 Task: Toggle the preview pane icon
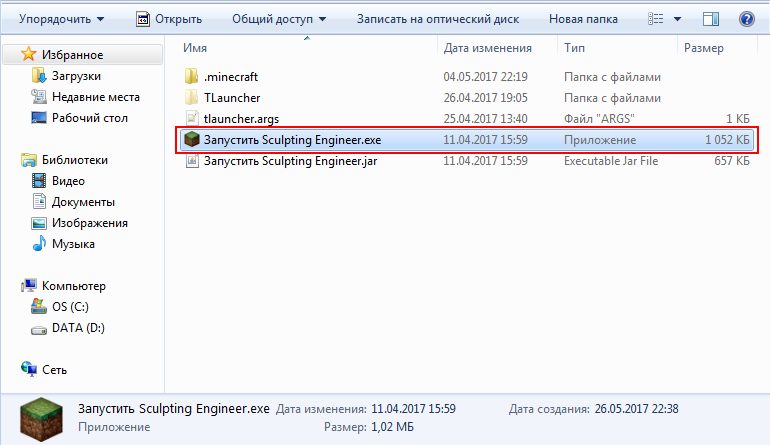[712, 18]
